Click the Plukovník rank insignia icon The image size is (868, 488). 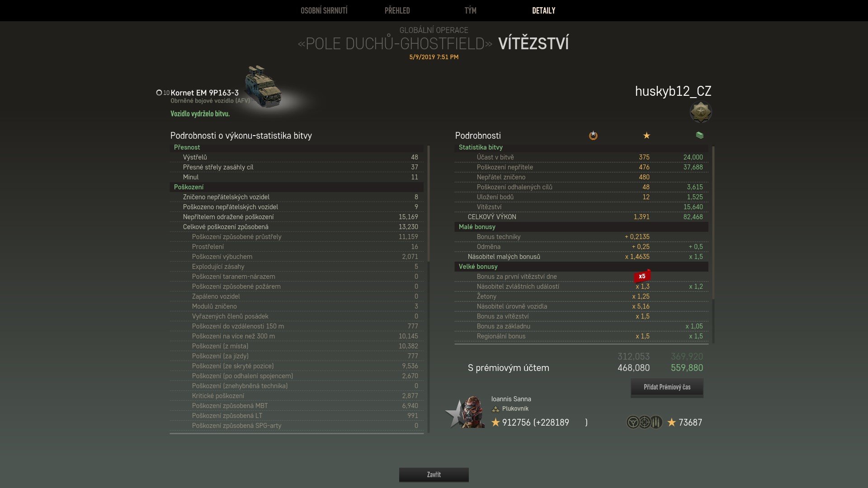pos(495,409)
